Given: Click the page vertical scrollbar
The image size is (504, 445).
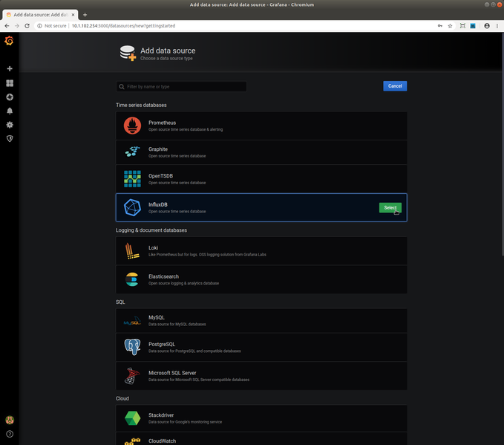Looking at the screenshot, I should [x=503, y=144].
